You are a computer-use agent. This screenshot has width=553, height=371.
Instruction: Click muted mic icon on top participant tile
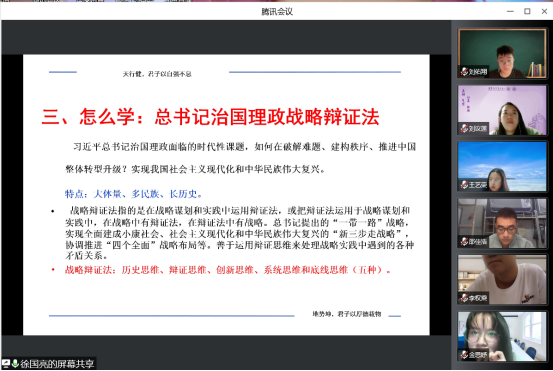click(464, 72)
